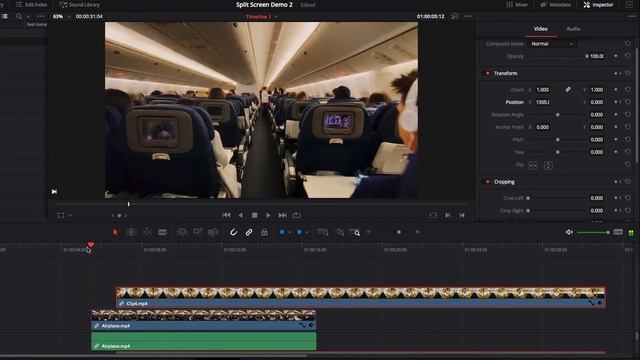Play the timeline forward
This screenshot has height=360, width=640.
pyautogui.click(x=268, y=215)
